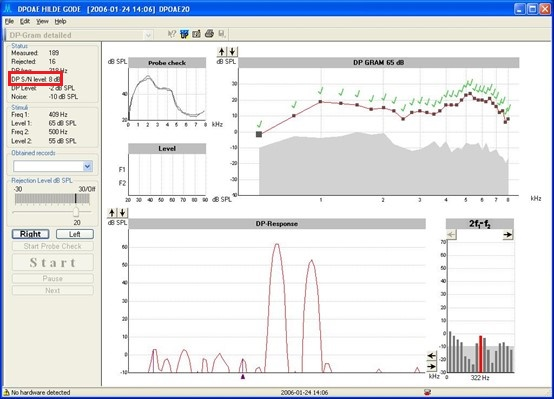Click the down arrow above DP-Response graph
The height and width of the screenshot is (399, 554).
122,213
